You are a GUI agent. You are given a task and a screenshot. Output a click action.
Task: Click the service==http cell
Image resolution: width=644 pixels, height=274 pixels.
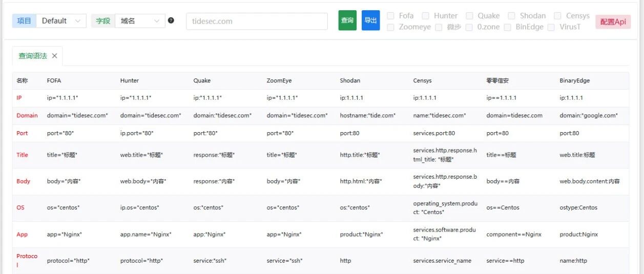[506, 261]
